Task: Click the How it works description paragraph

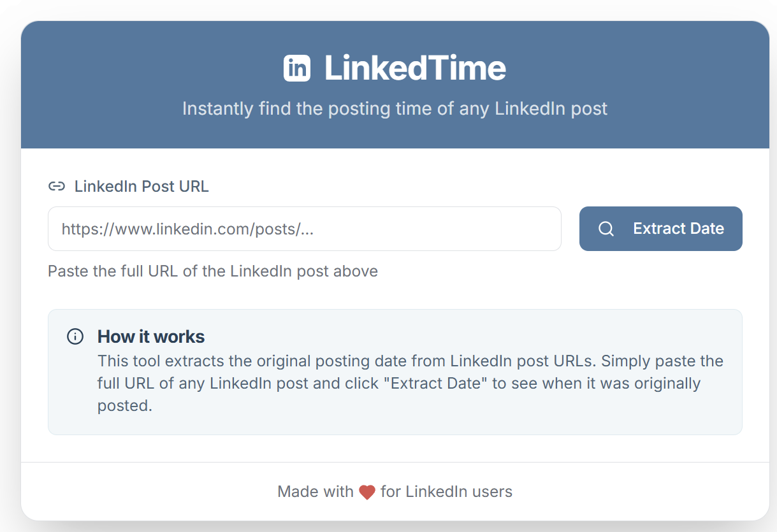Action: coord(410,383)
